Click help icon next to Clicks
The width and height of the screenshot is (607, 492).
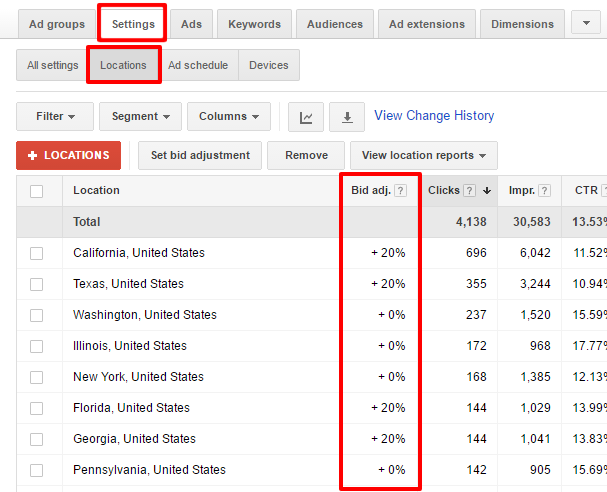[470, 191]
